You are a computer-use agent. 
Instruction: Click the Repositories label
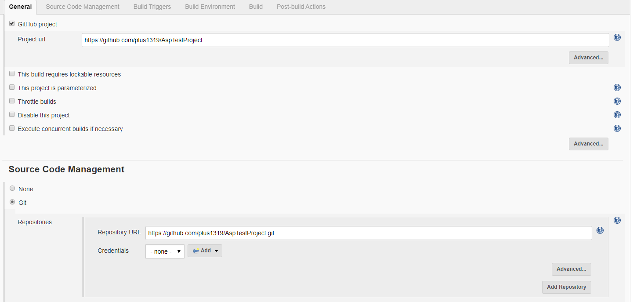pyautogui.click(x=35, y=222)
